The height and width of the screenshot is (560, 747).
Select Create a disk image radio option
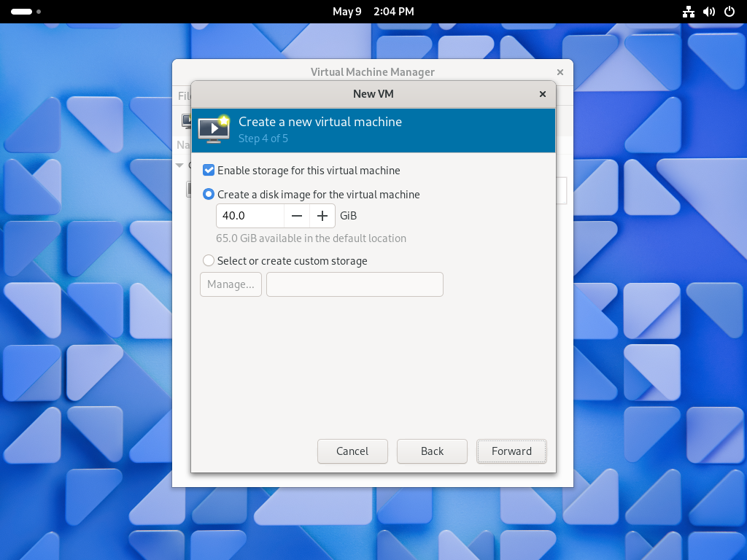tap(209, 195)
